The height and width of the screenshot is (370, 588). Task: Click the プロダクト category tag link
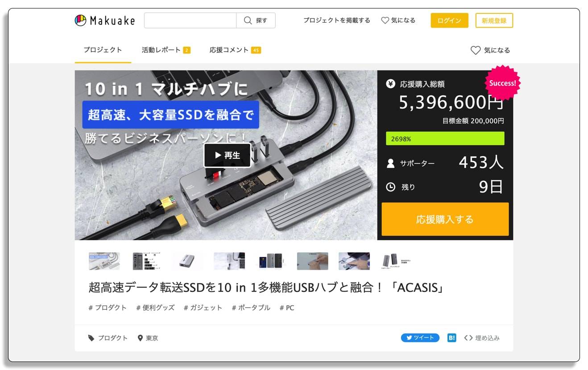(x=113, y=338)
